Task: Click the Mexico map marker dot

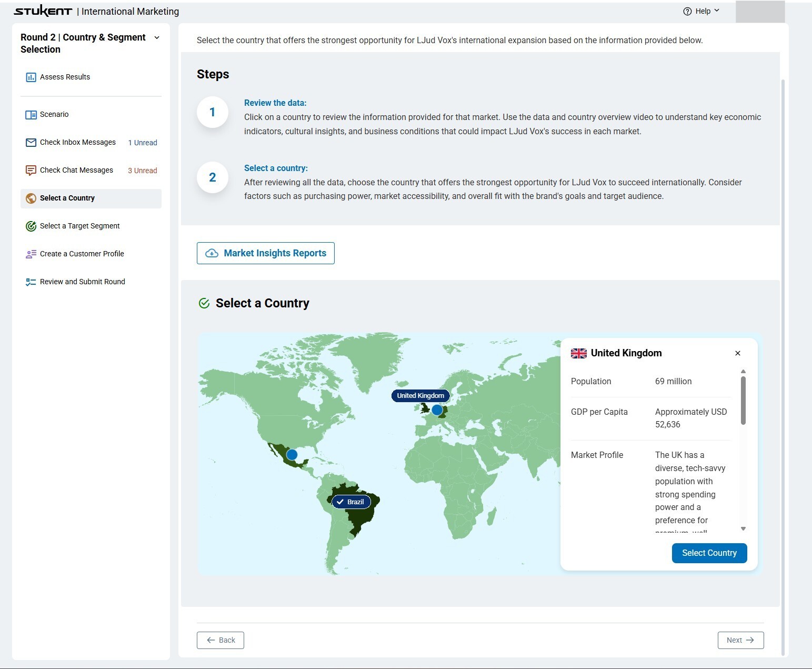Action: [x=292, y=454]
